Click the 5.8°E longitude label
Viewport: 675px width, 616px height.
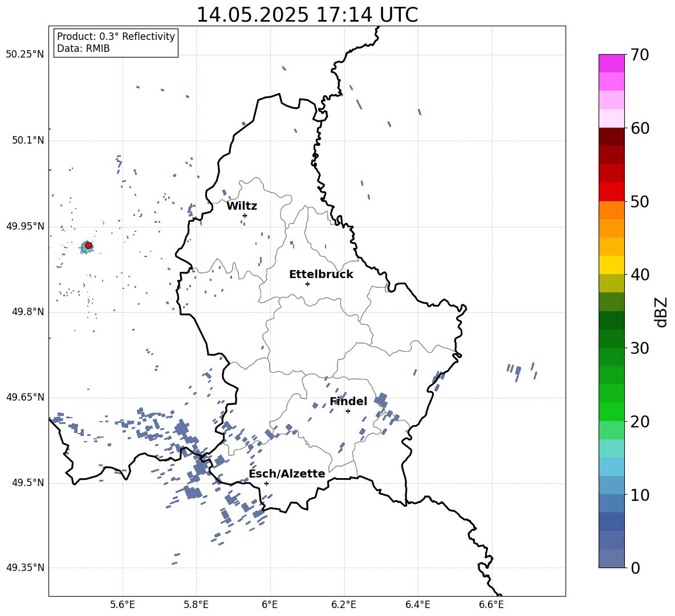pos(196,605)
